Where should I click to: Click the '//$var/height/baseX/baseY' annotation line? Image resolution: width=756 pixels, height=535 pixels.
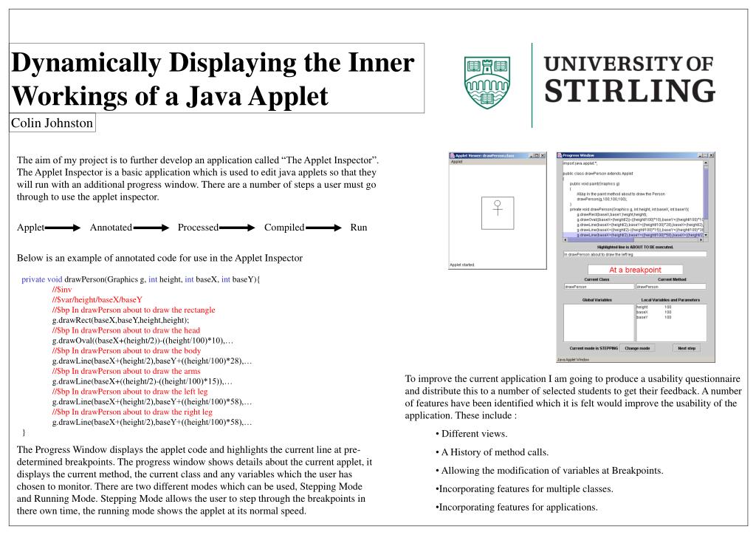pyautogui.click(x=97, y=299)
